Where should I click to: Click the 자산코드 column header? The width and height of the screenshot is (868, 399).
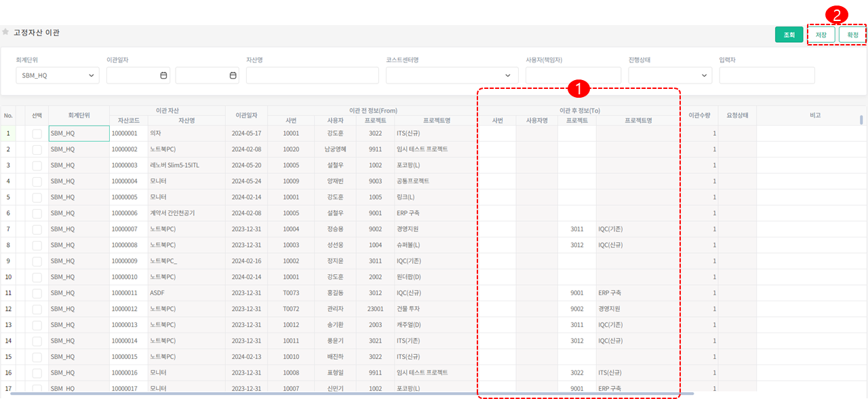128,121
